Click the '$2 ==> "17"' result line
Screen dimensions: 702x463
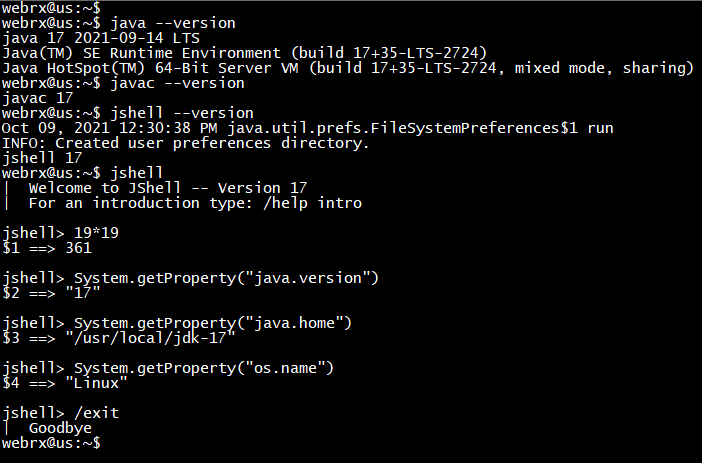51,293
